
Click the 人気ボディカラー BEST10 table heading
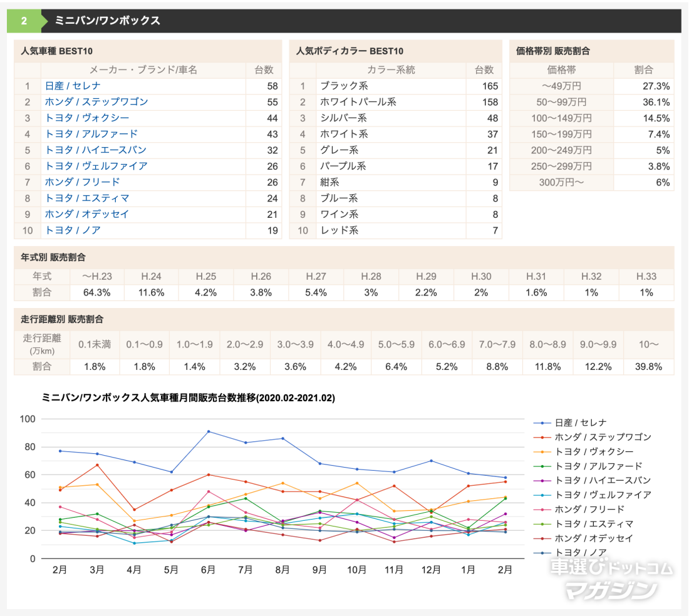click(x=350, y=51)
